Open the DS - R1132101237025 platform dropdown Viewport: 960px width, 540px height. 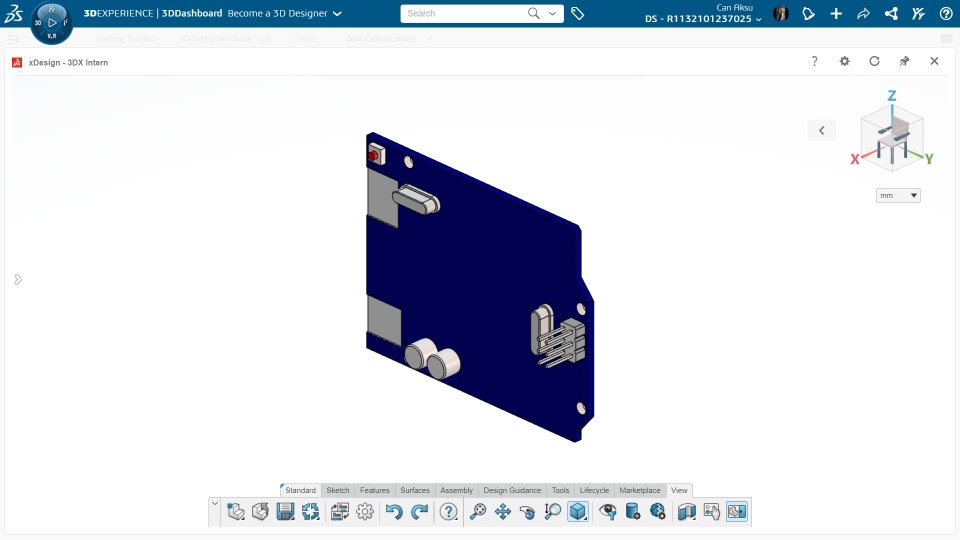(x=703, y=19)
